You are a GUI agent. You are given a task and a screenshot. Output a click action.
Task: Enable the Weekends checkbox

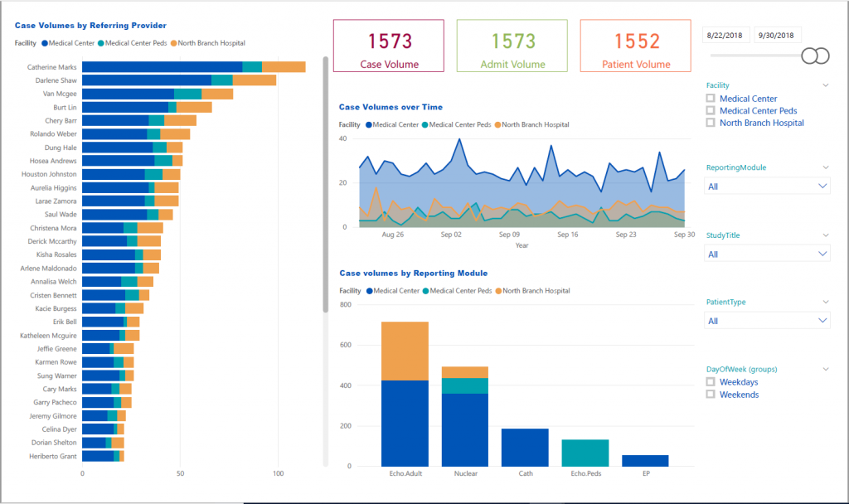[711, 395]
